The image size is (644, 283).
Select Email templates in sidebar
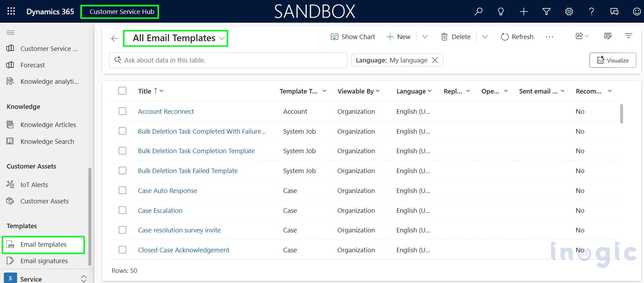43,245
